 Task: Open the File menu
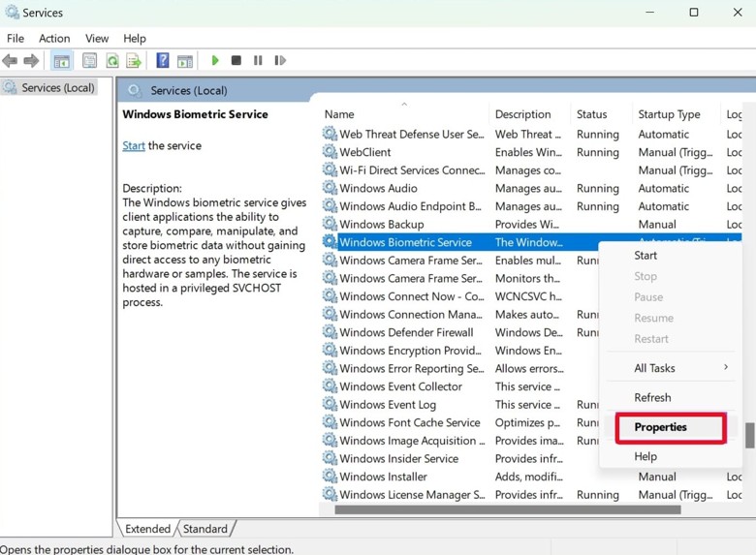tap(16, 38)
